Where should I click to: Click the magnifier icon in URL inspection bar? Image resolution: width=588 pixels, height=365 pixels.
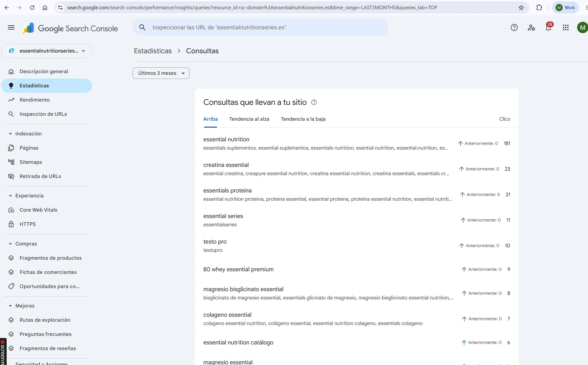143,27
